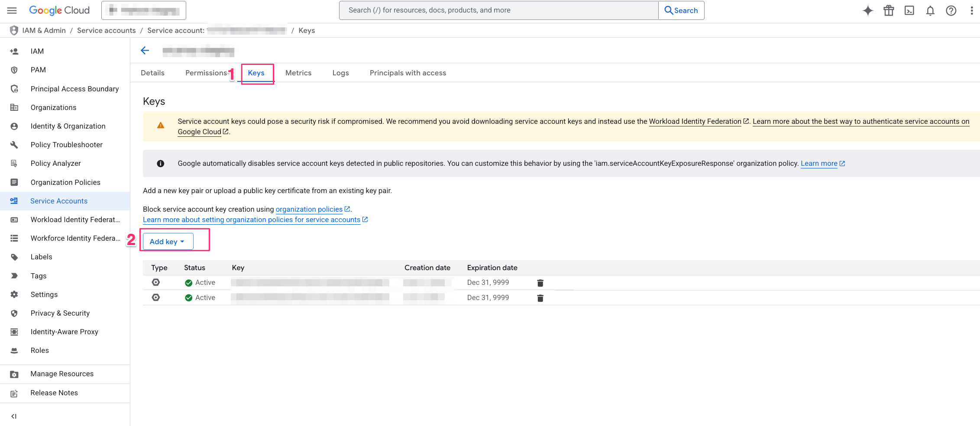This screenshot has height=426, width=980.
Task: Click the IAM person-add sidebar icon
Action: [14, 51]
